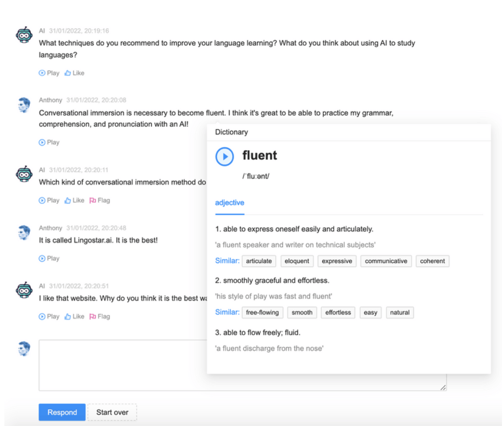504x426 pixels.
Task: Click the definition 'able to express oneself easily'
Action: coord(294,229)
